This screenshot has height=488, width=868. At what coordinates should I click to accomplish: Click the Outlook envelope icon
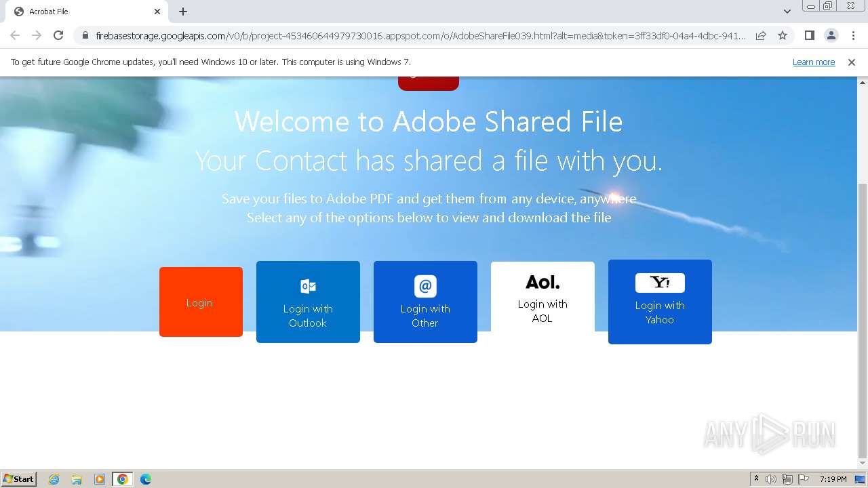tap(308, 286)
